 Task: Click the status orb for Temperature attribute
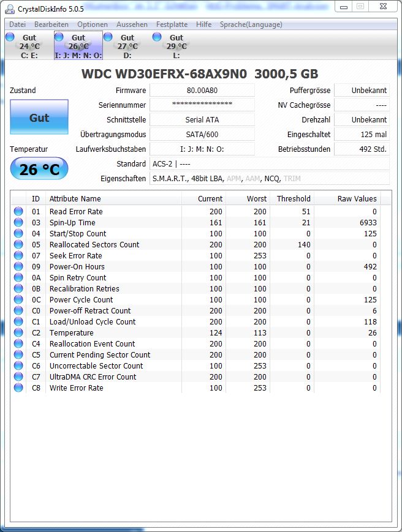point(18,333)
